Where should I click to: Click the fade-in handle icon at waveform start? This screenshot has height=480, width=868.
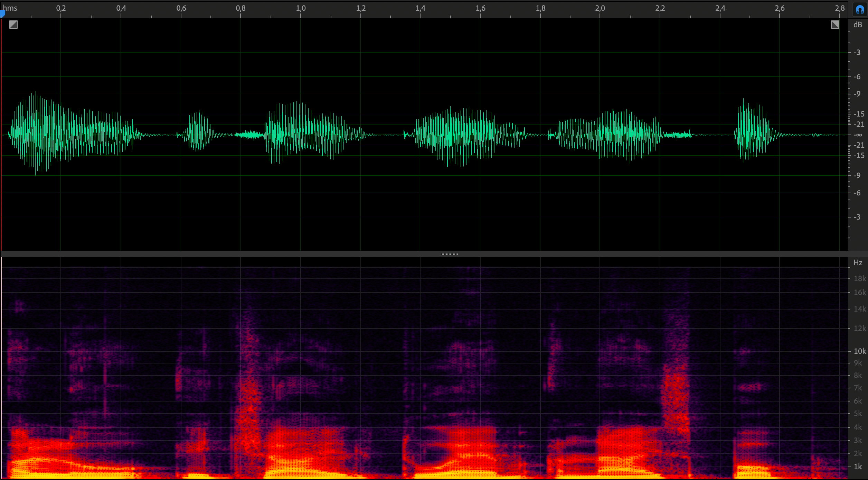pos(13,25)
